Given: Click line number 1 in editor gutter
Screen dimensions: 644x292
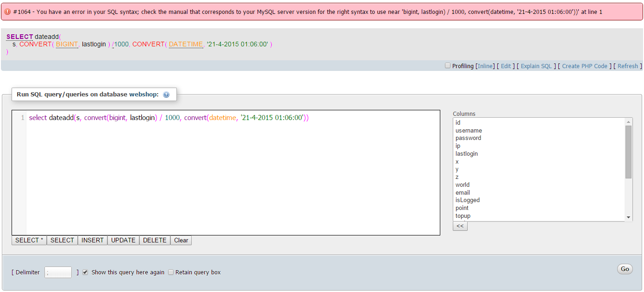Looking at the screenshot, I should coord(23,118).
